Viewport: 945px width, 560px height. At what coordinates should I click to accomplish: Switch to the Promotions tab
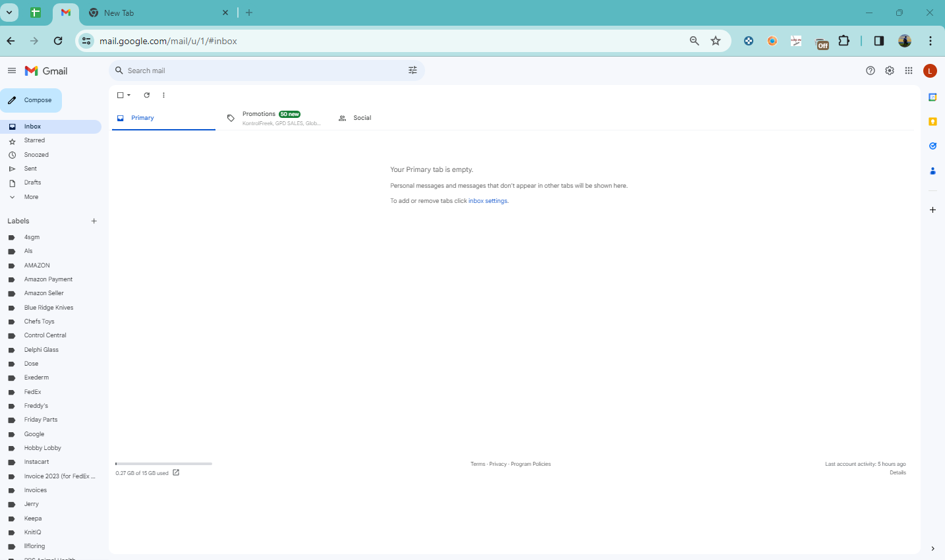275,118
